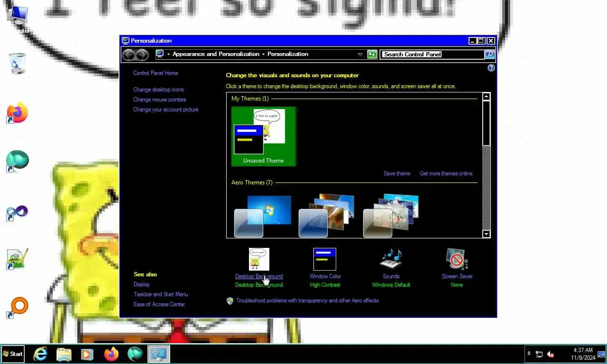Open the Firefox desktop shortcut
The height and width of the screenshot is (364, 607).
tap(18, 112)
